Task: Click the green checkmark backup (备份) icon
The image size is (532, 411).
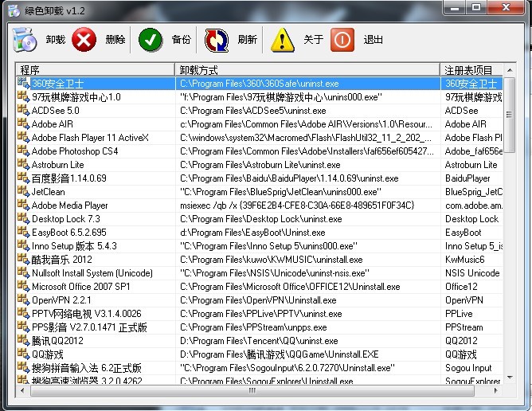Action: pos(151,39)
